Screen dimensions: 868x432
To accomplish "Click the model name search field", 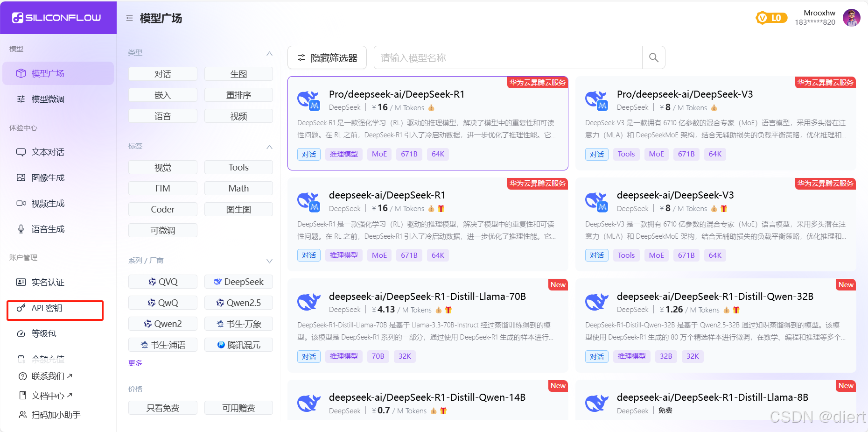I will point(508,57).
